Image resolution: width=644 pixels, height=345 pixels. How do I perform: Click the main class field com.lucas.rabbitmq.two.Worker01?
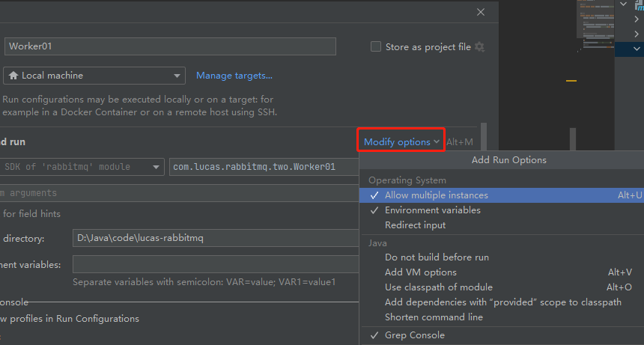point(264,167)
